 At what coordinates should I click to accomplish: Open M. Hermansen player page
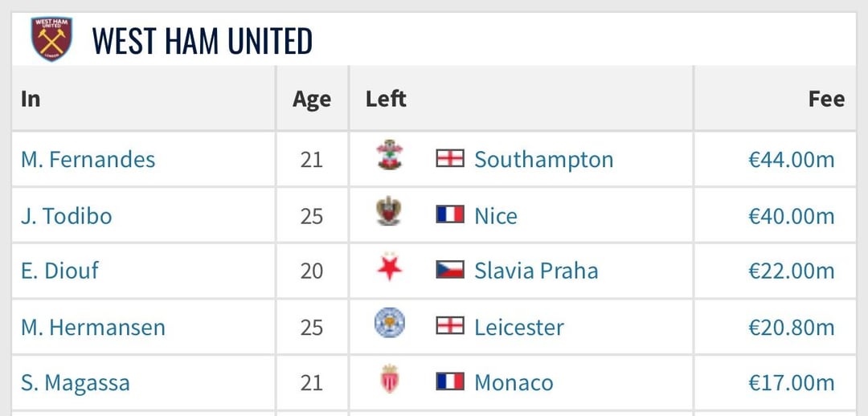tap(93, 327)
